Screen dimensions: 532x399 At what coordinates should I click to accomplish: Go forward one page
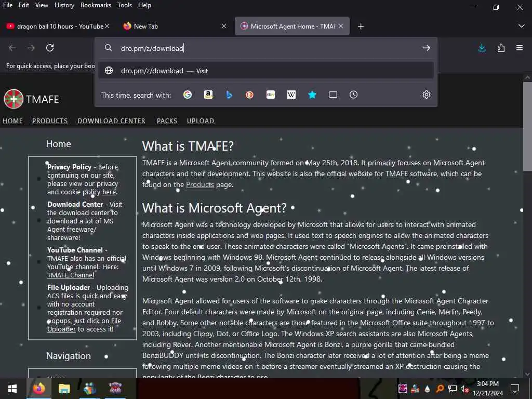click(x=31, y=48)
